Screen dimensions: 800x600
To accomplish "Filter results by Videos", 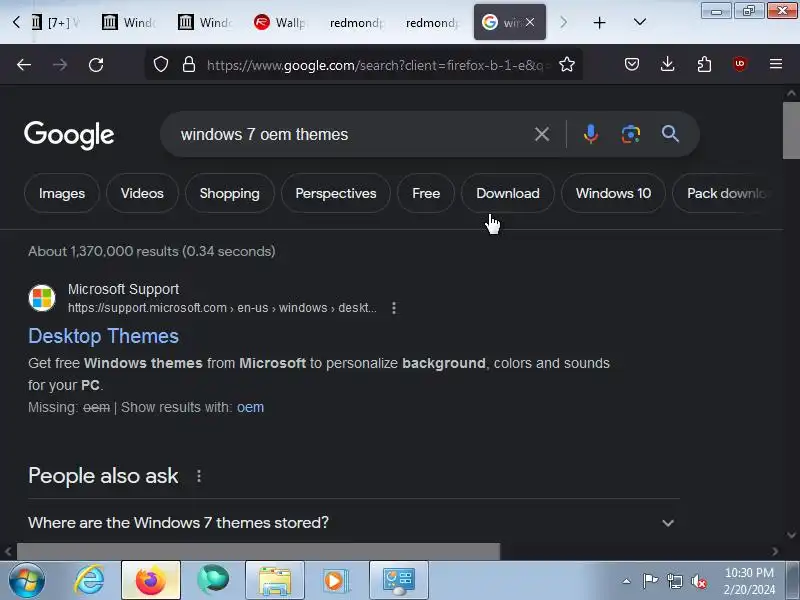I will pos(142,193).
